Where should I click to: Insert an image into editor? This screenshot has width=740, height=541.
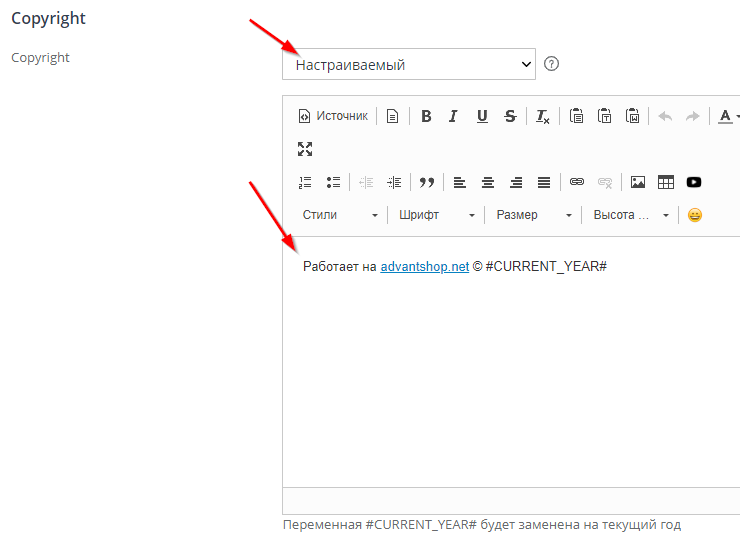click(x=638, y=182)
